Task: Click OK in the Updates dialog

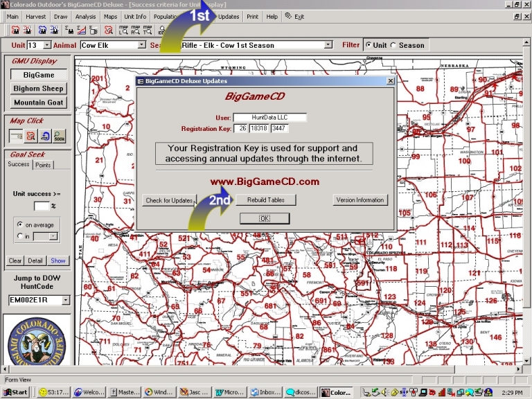Action: [265, 218]
